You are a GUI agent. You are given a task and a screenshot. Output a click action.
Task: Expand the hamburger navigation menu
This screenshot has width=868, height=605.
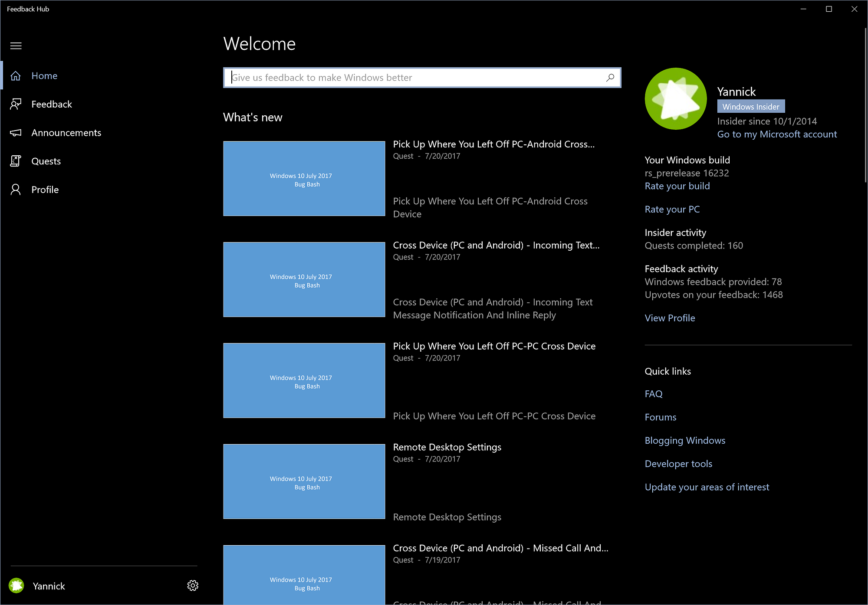click(x=16, y=46)
